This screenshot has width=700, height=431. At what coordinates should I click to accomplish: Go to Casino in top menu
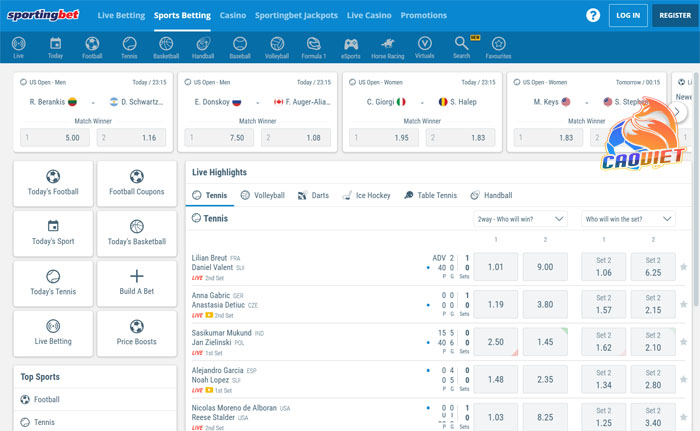point(233,15)
